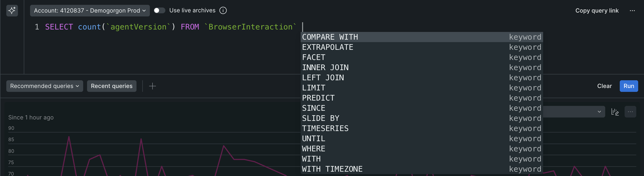The width and height of the screenshot is (644, 176).
Task: Open the Recent queries list
Action: tap(112, 86)
